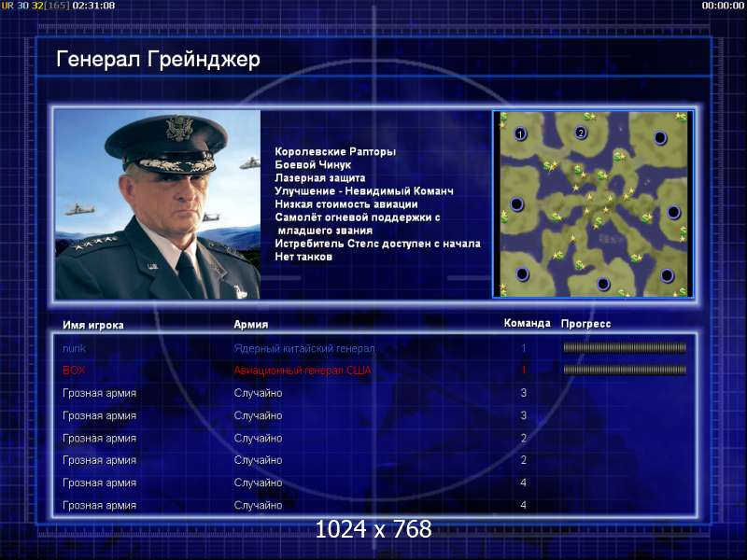Click team number 1 in nunk's row

pos(524,348)
